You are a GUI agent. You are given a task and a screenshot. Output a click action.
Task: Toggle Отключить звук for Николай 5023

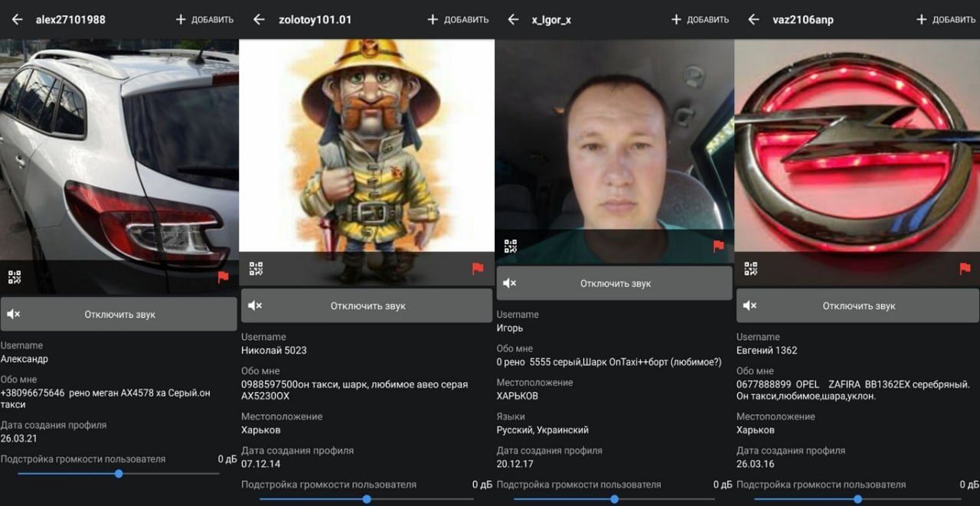click(367, 305)
